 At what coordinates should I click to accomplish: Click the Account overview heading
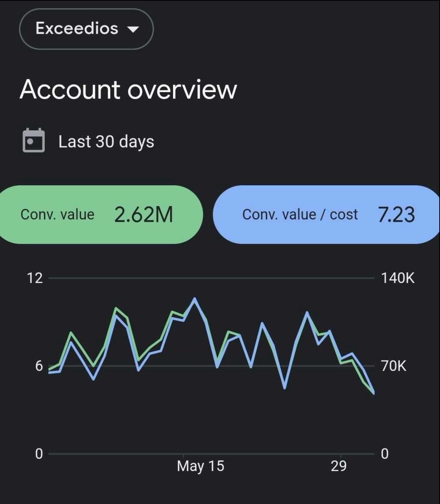tap(128, 89)
